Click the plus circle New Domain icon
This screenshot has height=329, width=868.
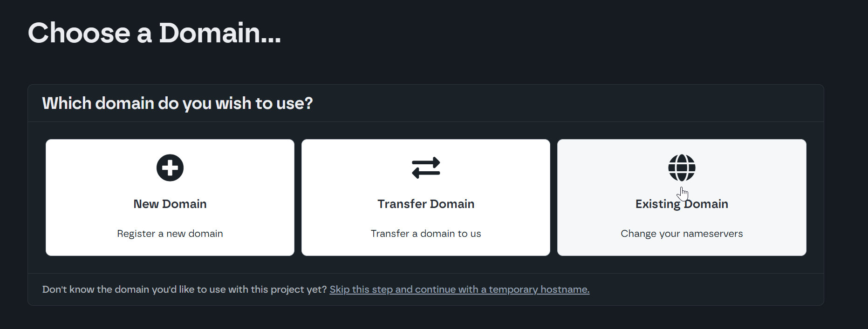(x=170, y=168)
